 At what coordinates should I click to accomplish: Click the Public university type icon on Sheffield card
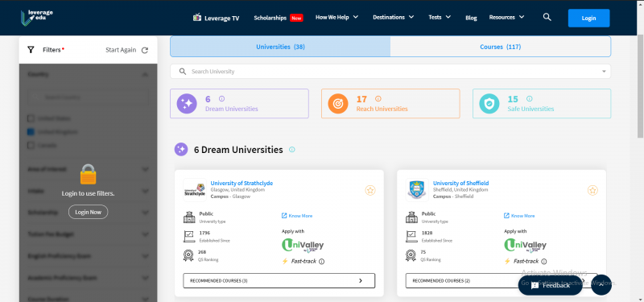411,217
